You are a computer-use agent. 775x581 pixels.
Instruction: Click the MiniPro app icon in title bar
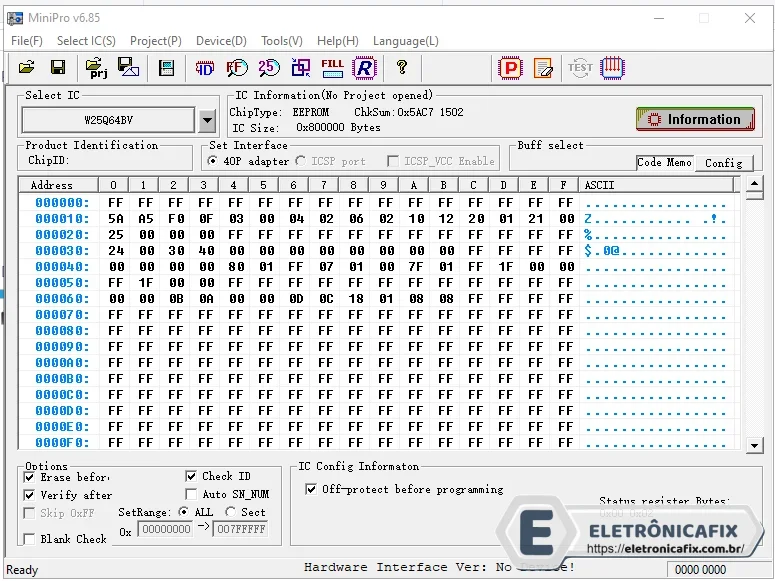(15, 18)
